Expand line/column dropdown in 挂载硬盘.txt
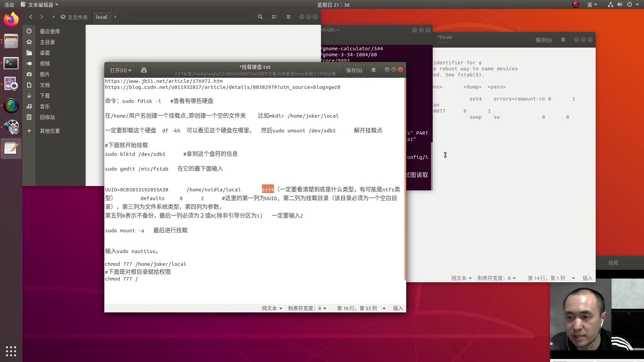The width and height of the screenshot is (644, 362). coord(361,308)
